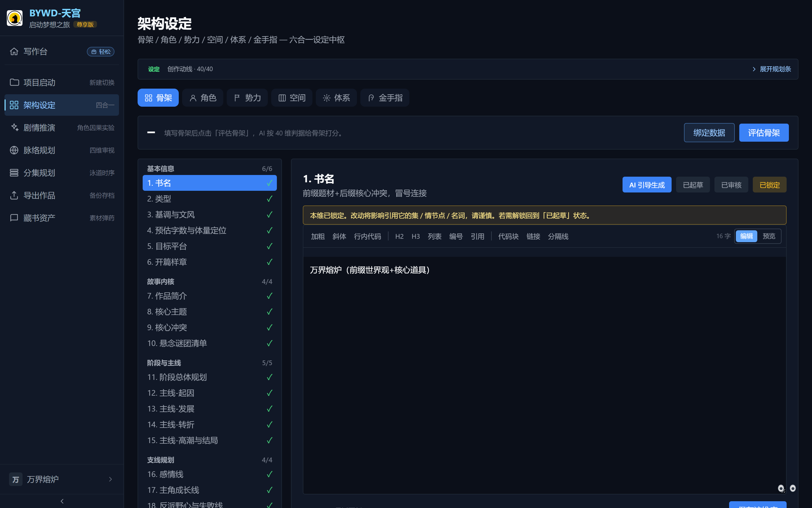Toggle the 已锁定 status
This screenshot has height=508, width=812.
769,185
